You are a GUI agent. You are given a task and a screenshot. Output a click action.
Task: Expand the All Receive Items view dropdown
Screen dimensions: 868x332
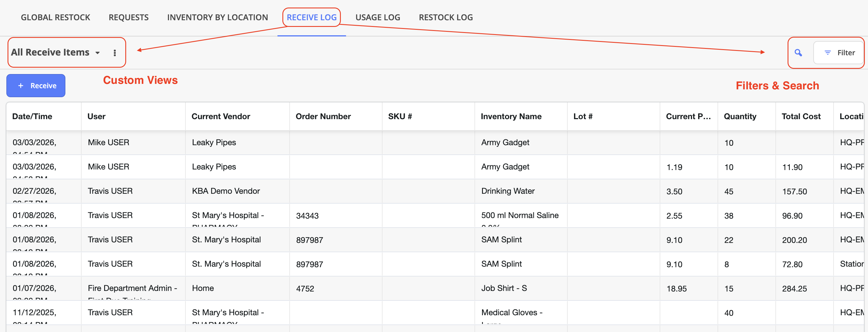point(56,52)
